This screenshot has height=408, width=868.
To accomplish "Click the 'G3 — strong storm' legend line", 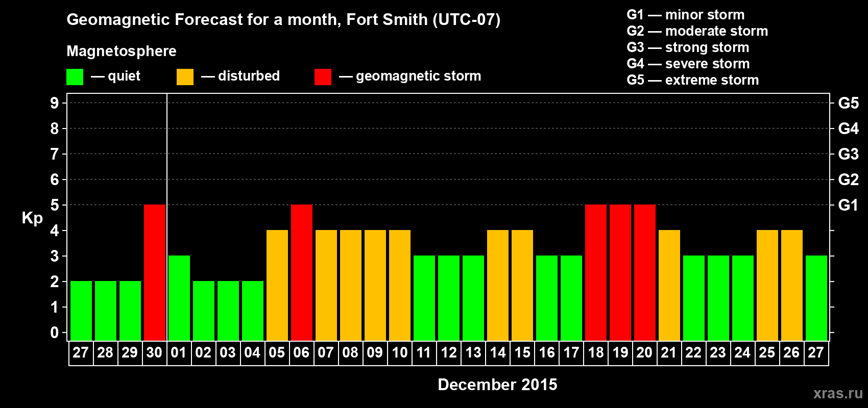I will (x=688, y=47).
